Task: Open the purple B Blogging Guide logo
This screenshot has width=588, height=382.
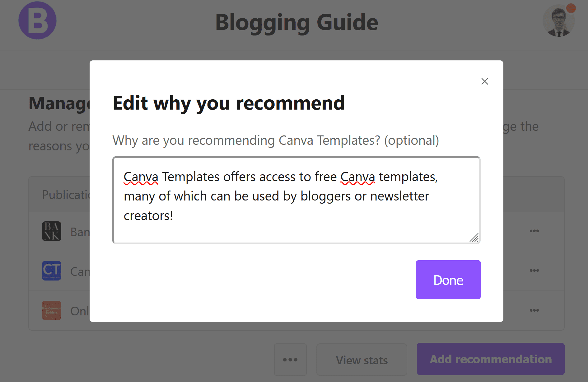Action: 37,21
